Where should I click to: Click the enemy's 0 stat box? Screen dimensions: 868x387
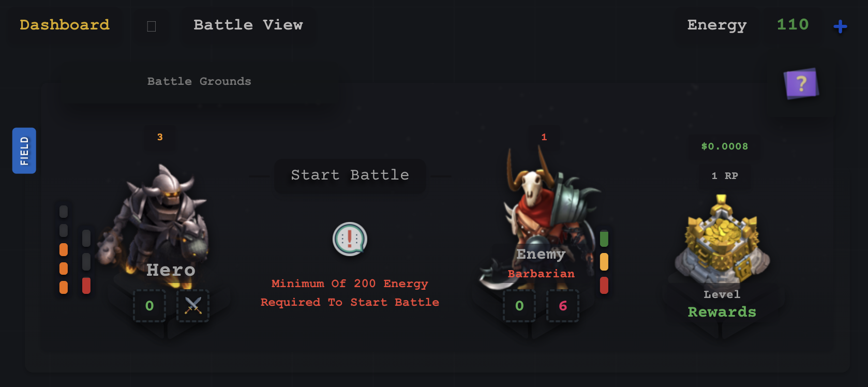(x=519, y=306)
